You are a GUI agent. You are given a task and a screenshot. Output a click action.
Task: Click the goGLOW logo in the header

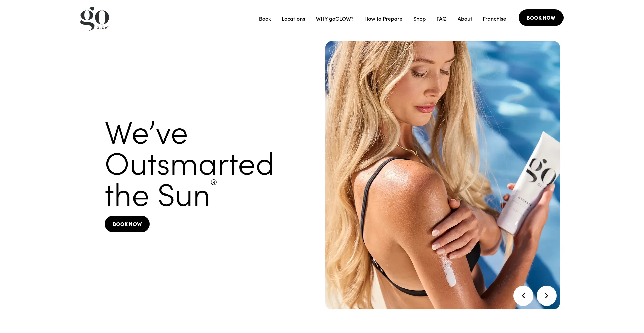[95, 18]
